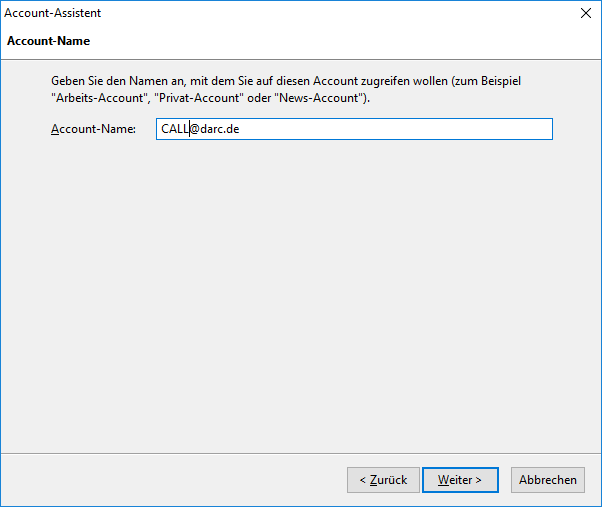602x507 pixels.
Task: Continue with the Weiter button
Action: [x=460, y=480]
